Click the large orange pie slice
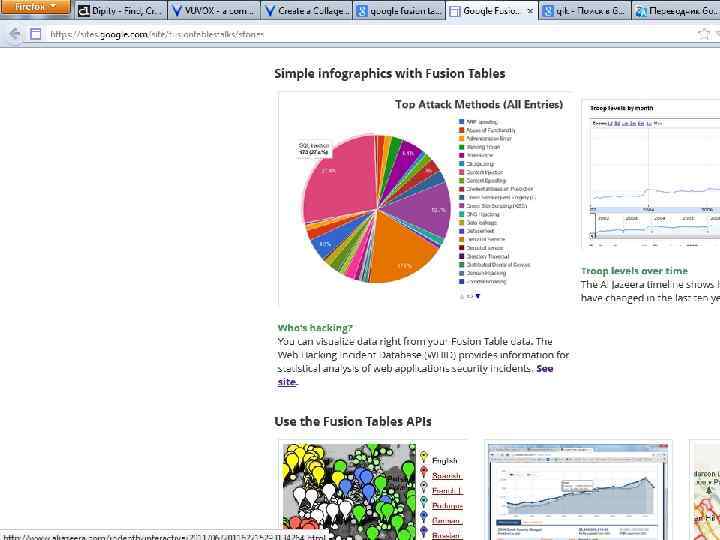The height and width of the screenshot is (540, 720). (400, 250)
